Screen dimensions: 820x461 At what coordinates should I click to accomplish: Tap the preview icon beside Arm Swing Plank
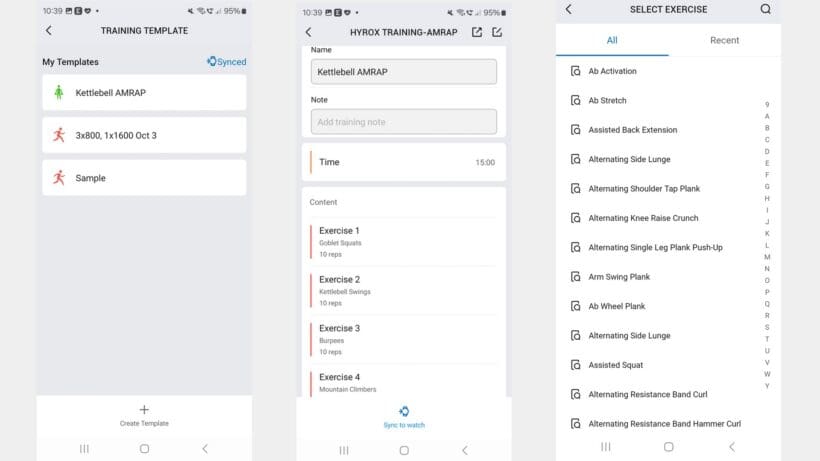point(575,277)
